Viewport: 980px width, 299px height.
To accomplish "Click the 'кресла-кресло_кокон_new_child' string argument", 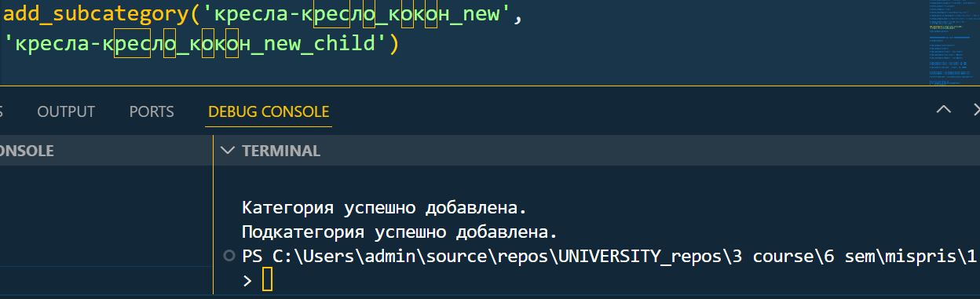I will point(196,43).
